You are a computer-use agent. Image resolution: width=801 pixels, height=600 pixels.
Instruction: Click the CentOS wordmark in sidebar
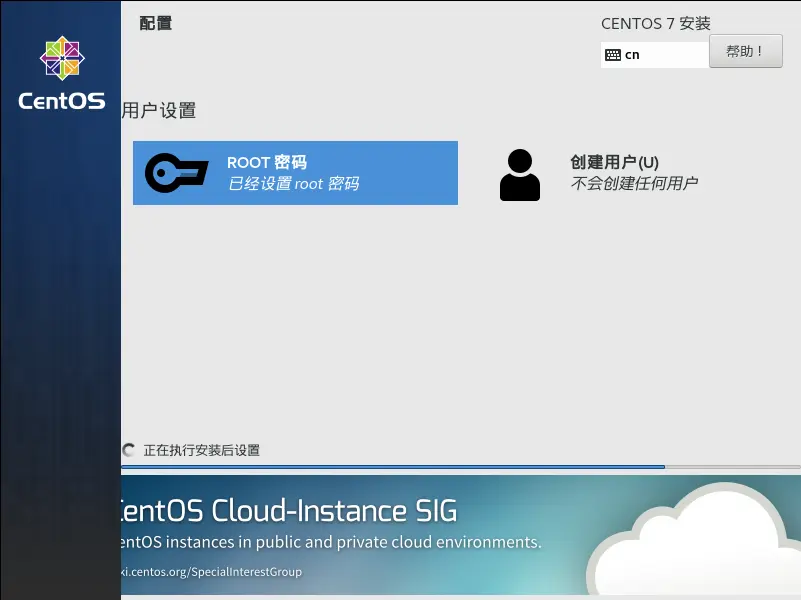[62, 101]
